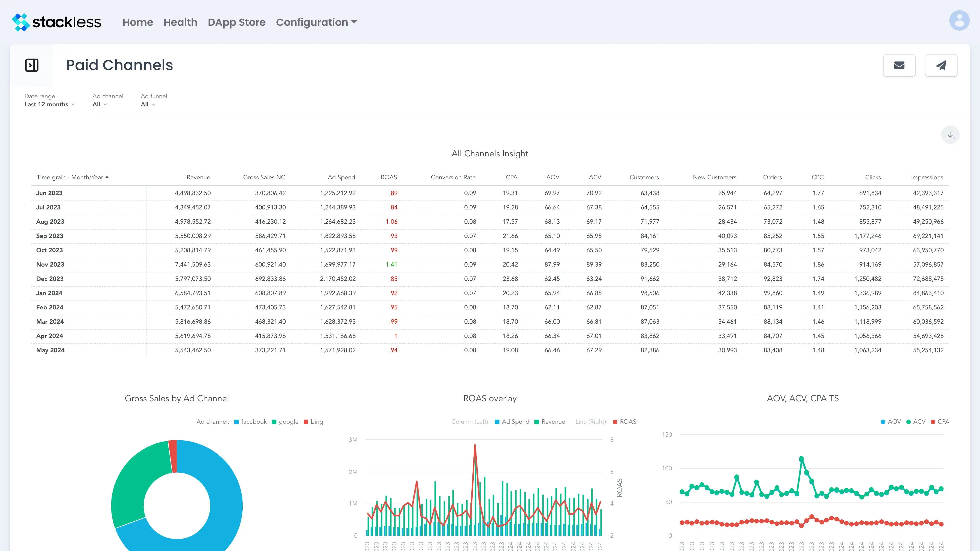This screenshot has height=551, width=980.
Task: Open the user profile avatar
Action: click(959, 20)
